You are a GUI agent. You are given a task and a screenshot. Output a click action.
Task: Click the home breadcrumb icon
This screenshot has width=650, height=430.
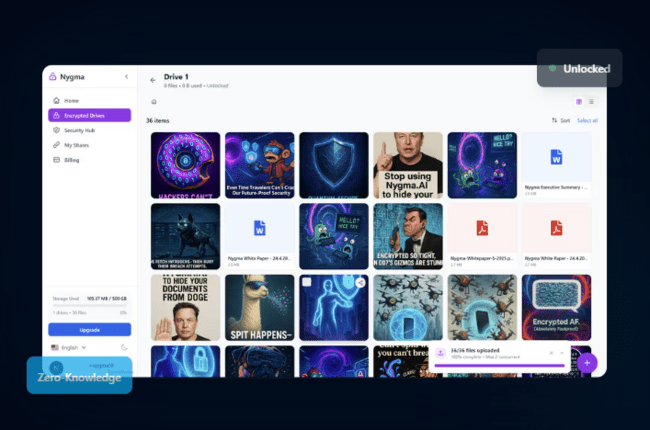pos(153,102)
